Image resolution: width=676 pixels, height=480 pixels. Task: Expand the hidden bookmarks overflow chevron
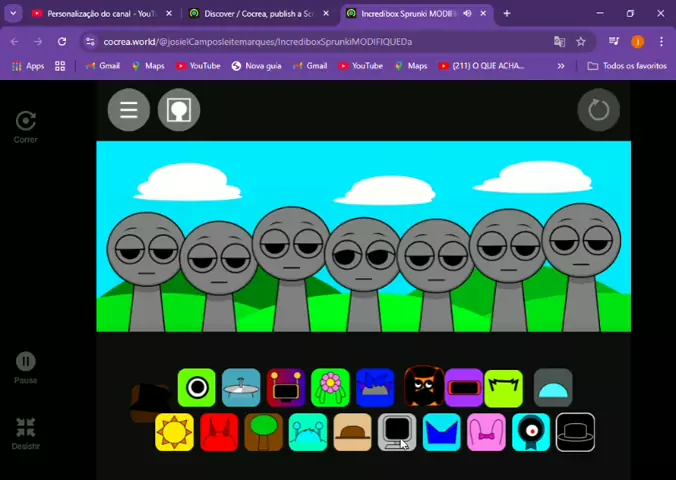[x=560, y=66]
